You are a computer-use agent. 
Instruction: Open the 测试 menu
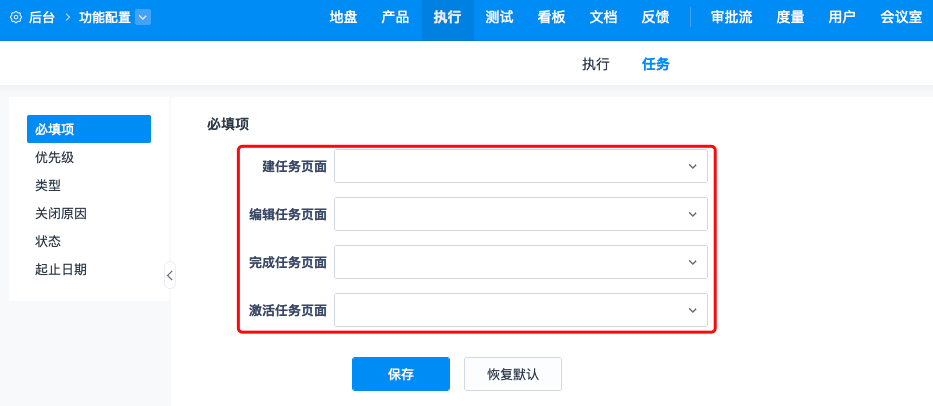pos(499,17)
